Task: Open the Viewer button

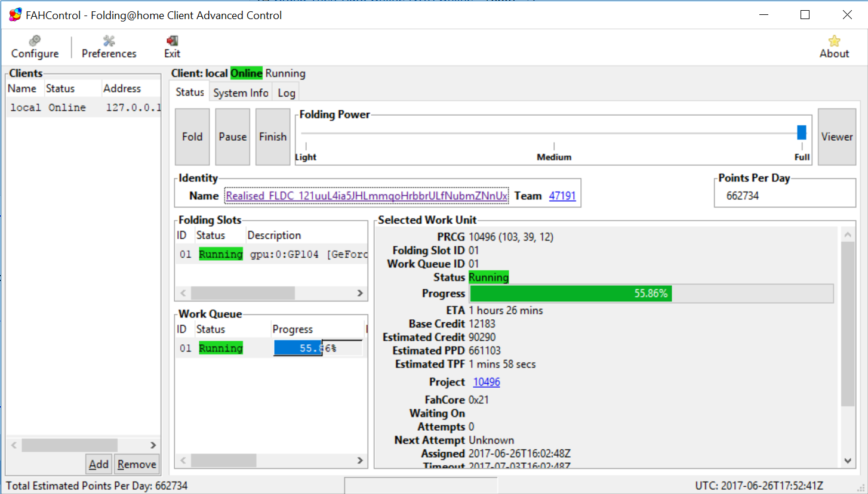Action: click(x=836, y=137)
